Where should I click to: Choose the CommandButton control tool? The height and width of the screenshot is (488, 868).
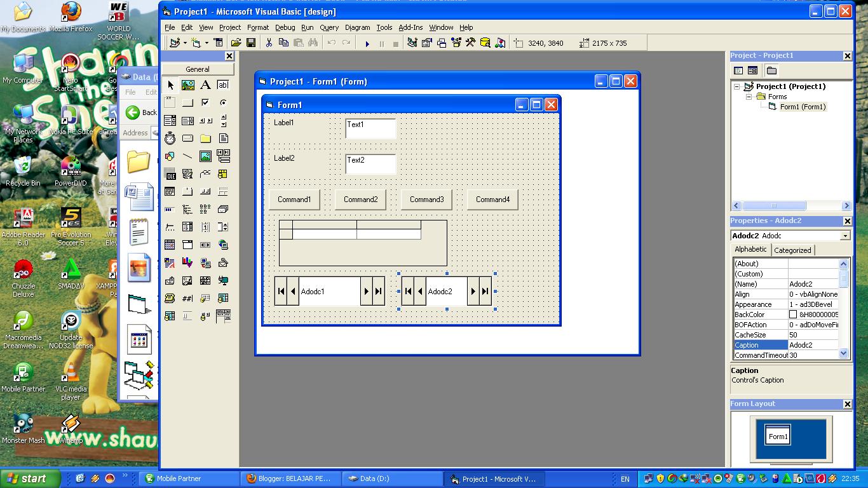188,102
